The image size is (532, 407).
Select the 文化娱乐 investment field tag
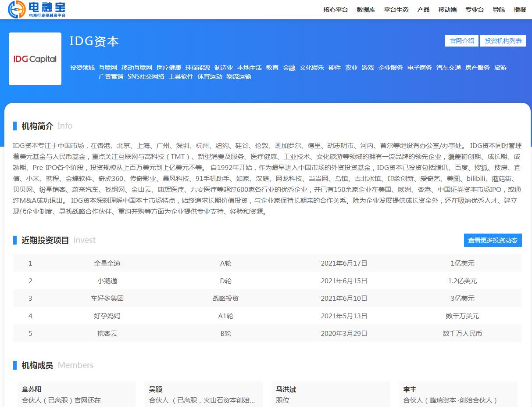[312, 68]
